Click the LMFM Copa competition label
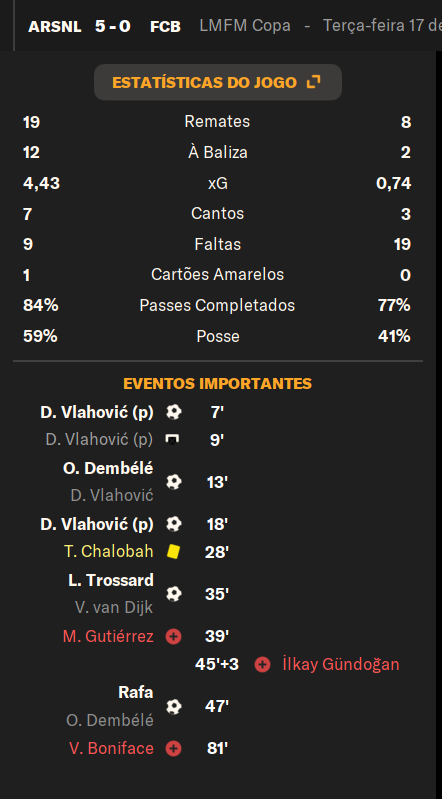Screen dimensions: 442x799 [x=245, y=26]
